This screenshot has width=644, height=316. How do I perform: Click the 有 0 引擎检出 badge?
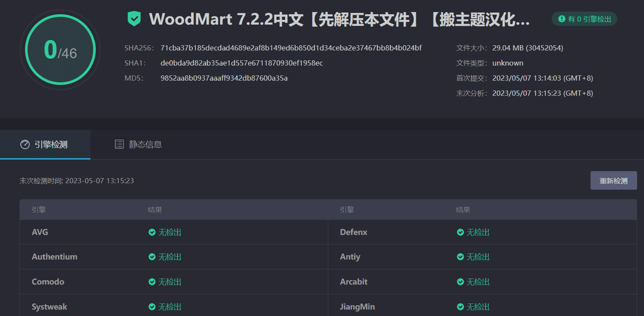coord(584,19)
